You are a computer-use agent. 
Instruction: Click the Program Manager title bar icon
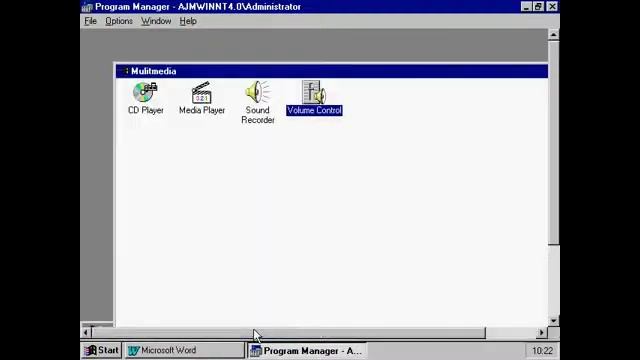point(87,7)
